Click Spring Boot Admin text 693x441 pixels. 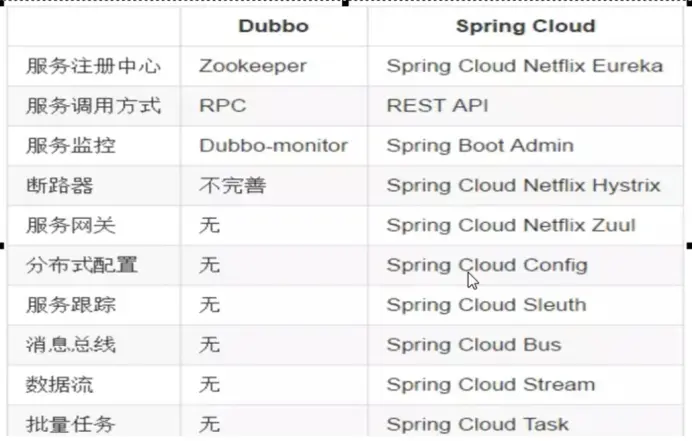[480, 145]
